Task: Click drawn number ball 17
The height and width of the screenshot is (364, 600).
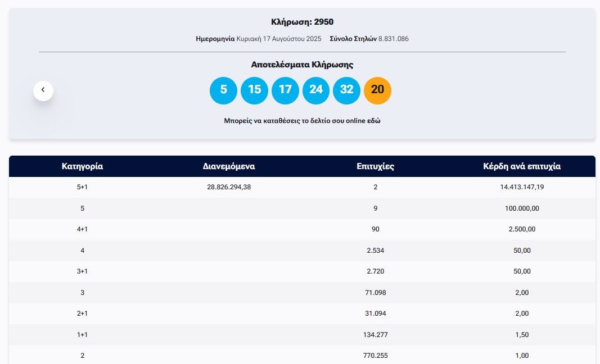Action: click(x=285, y=90)
